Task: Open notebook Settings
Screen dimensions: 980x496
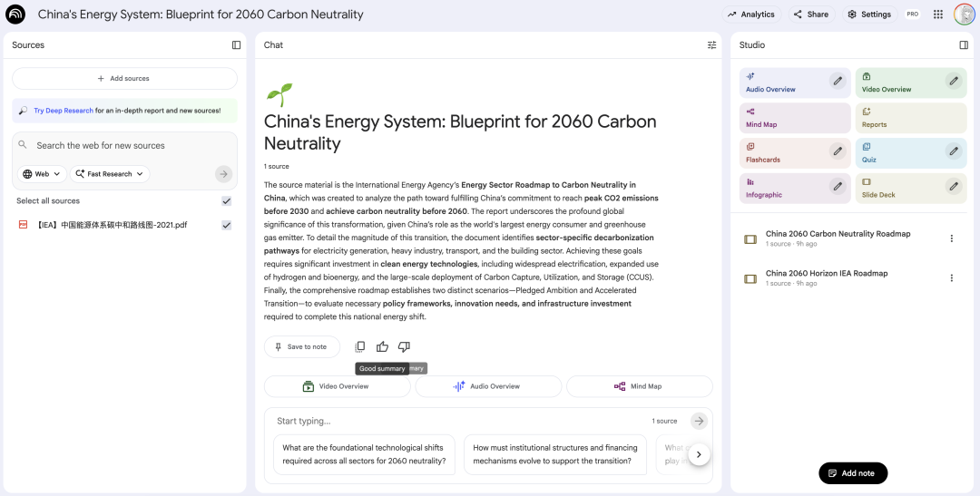Action: point(869,15)
